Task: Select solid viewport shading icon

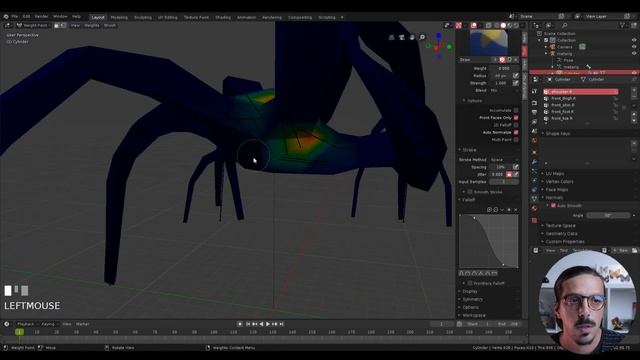Action: pyautogui.click(x=503, y=25)
